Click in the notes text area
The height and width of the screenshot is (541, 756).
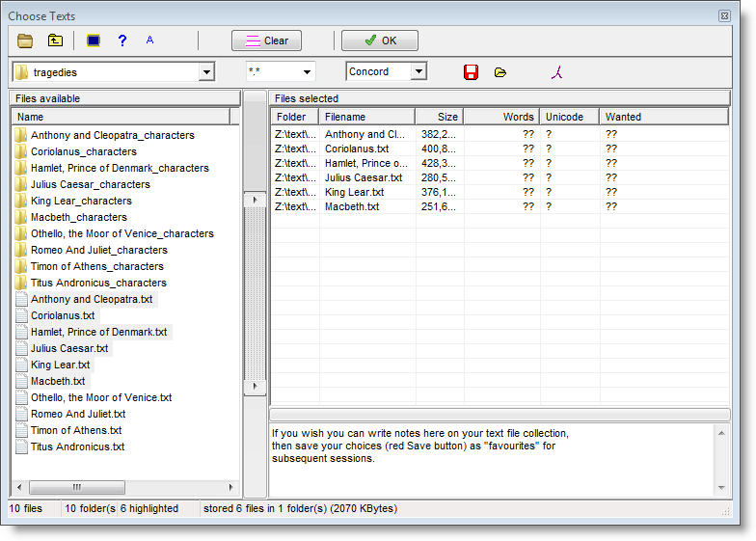pos(492,460)
